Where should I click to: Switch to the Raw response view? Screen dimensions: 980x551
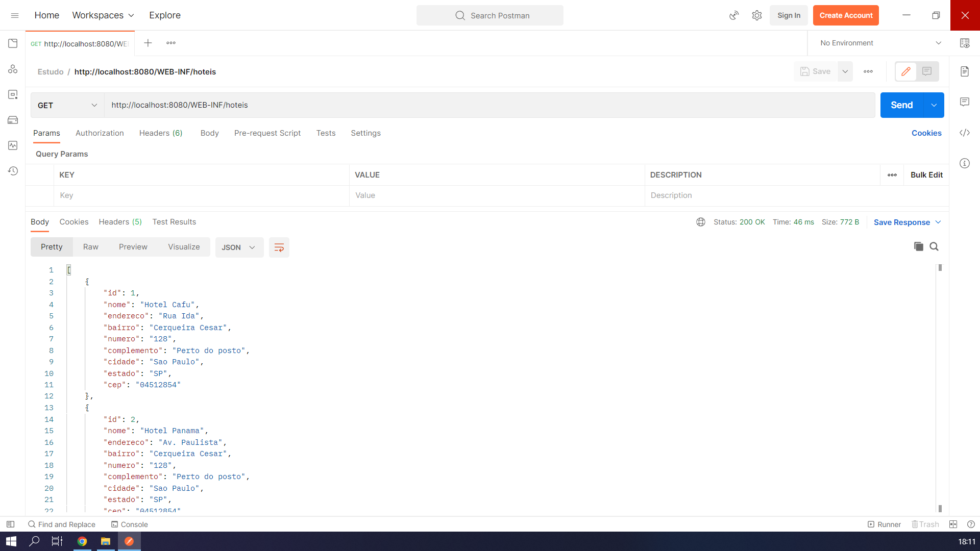tap(90, 247)
